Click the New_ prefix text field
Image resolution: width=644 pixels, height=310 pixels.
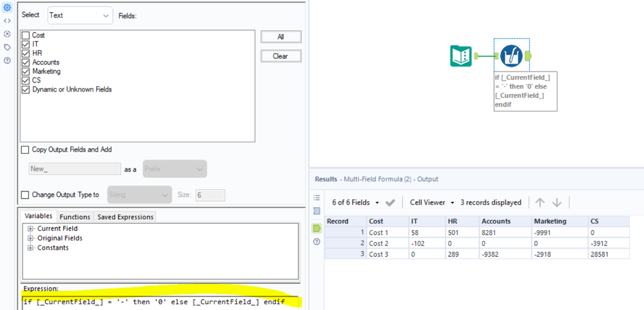(x=75, y=169)
